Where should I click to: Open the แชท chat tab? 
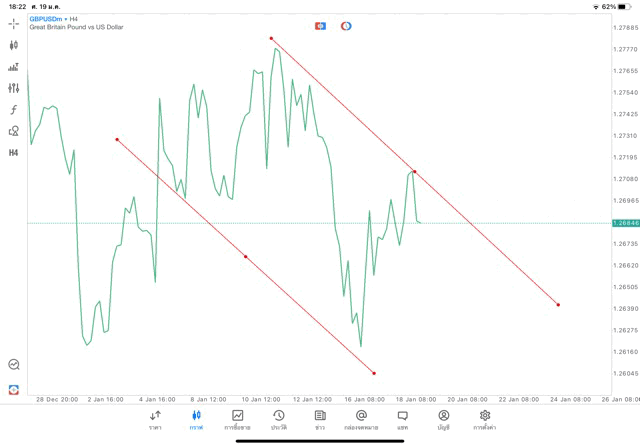click(x=402, y=420)
